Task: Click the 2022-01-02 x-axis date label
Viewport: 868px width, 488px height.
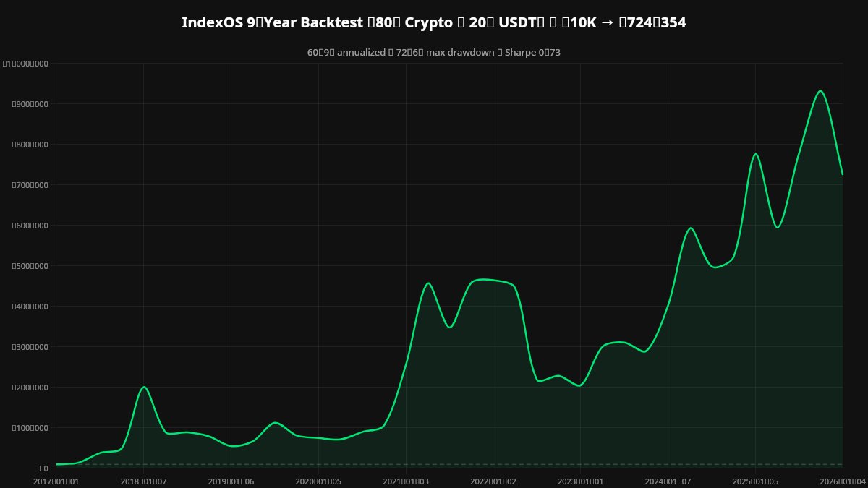Action: click(493, 481)
